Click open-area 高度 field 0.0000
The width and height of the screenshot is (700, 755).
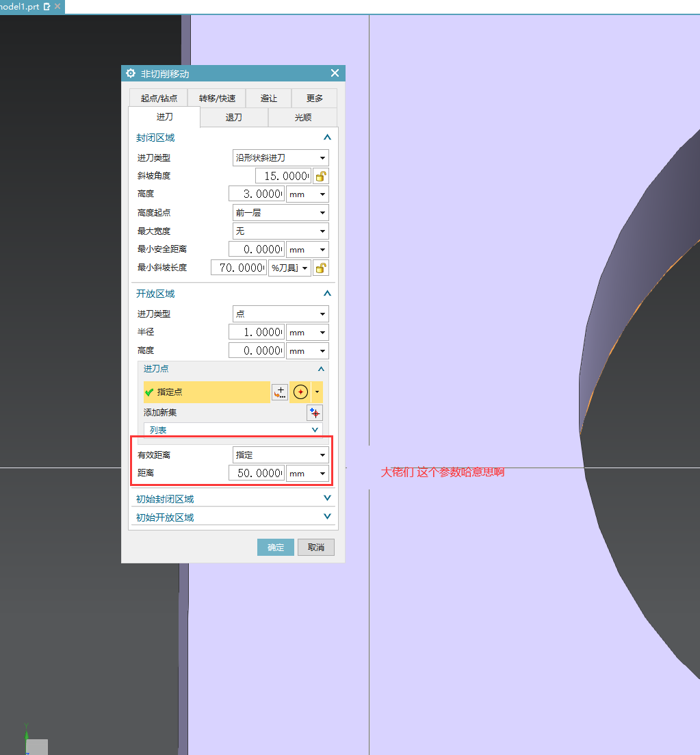point(257,350)
